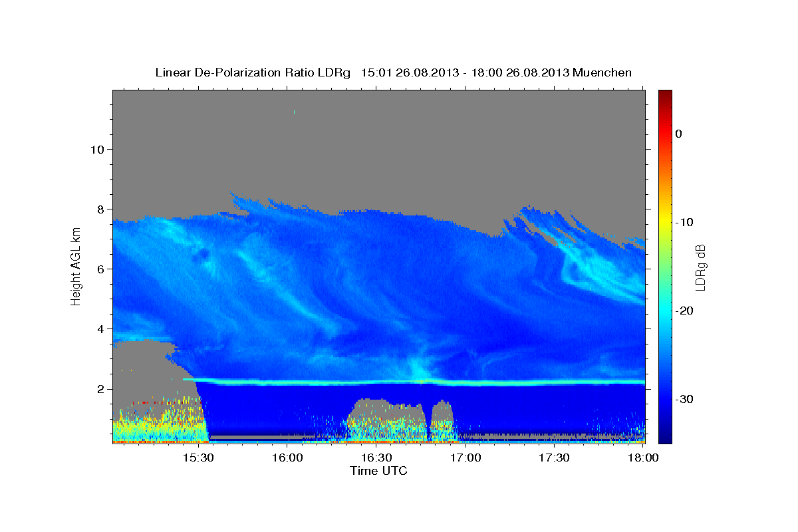
Task: Click the colorbar value 0
Action: tap(679, 134)
